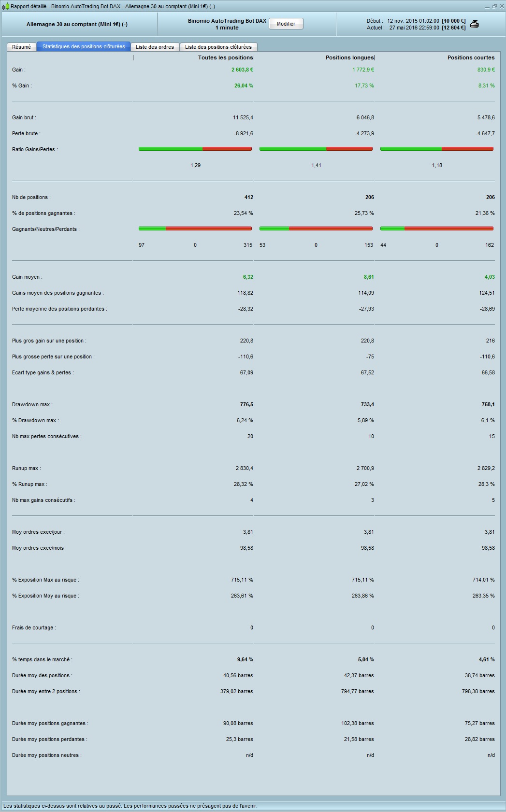The height and width of the screenshot is (812, 506).
Task: Click the Modifier button
Action: click(x=286, y=24)
